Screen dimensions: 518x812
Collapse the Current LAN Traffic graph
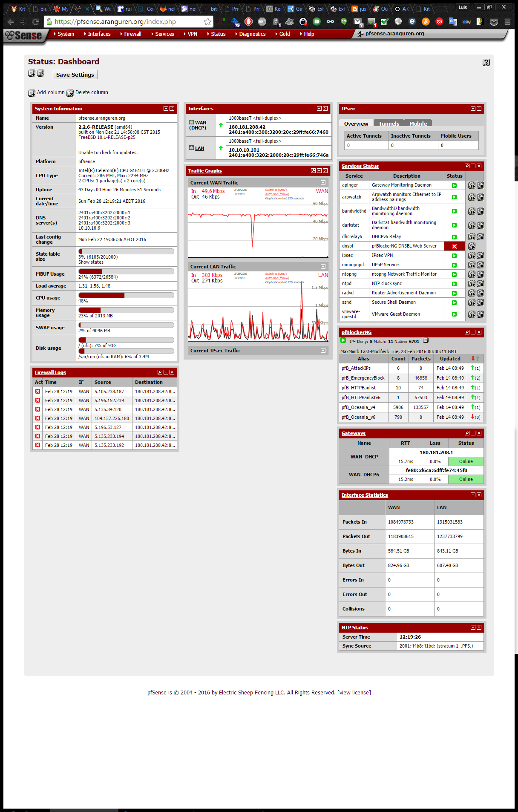click(323, 267)
